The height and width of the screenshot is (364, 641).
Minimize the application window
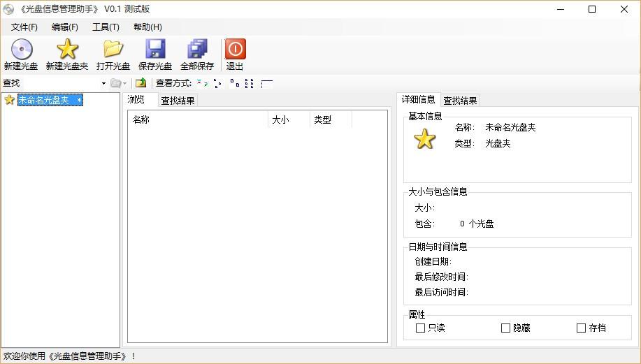tap(561, 9)
